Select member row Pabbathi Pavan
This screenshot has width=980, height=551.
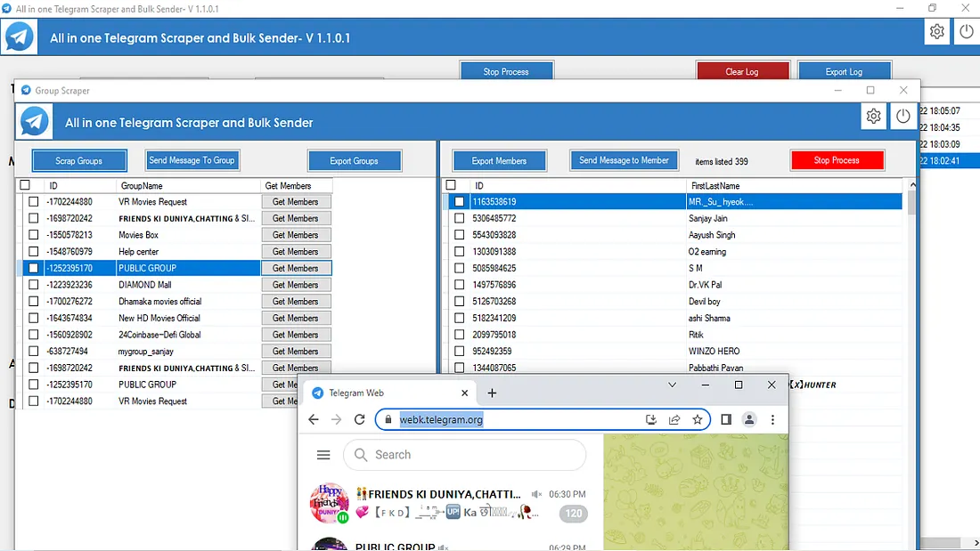tap(674, 368)
